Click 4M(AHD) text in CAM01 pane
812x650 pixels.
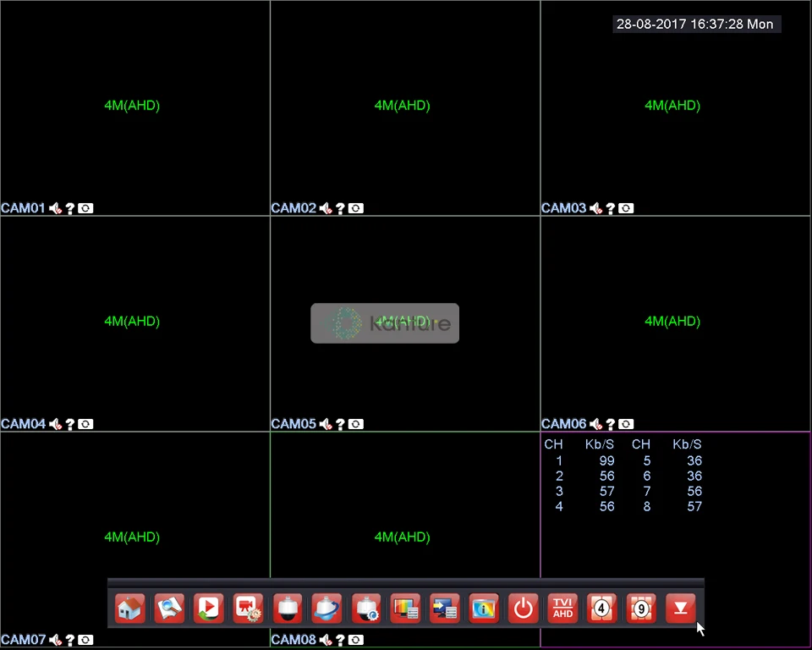tap(132, 106)
